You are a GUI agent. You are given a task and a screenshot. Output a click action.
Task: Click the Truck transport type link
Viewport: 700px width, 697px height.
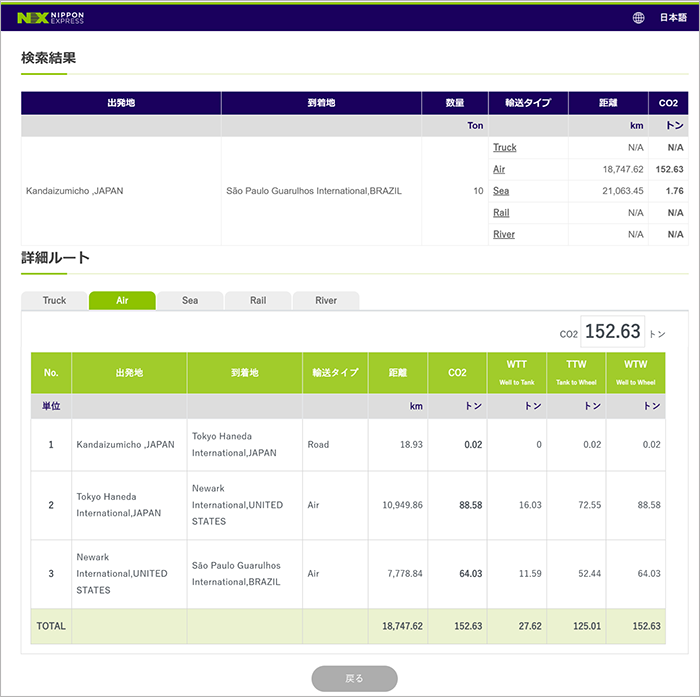[505, 147]
